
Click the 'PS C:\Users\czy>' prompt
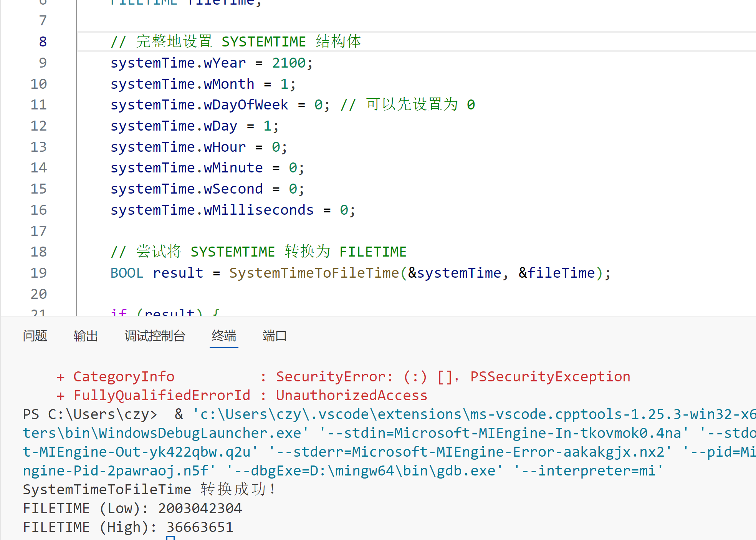pos(90,414)
